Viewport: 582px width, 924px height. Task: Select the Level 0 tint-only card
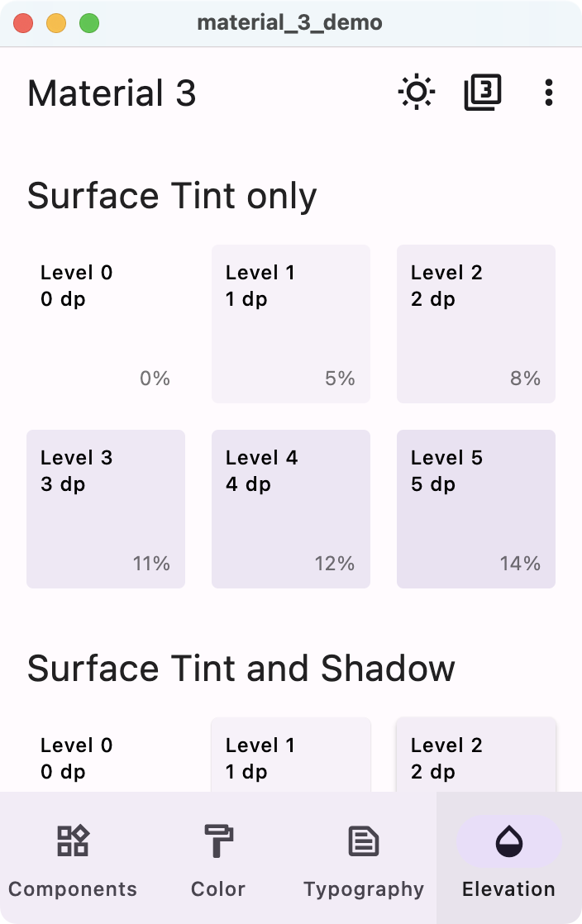(x=106, y=324)
